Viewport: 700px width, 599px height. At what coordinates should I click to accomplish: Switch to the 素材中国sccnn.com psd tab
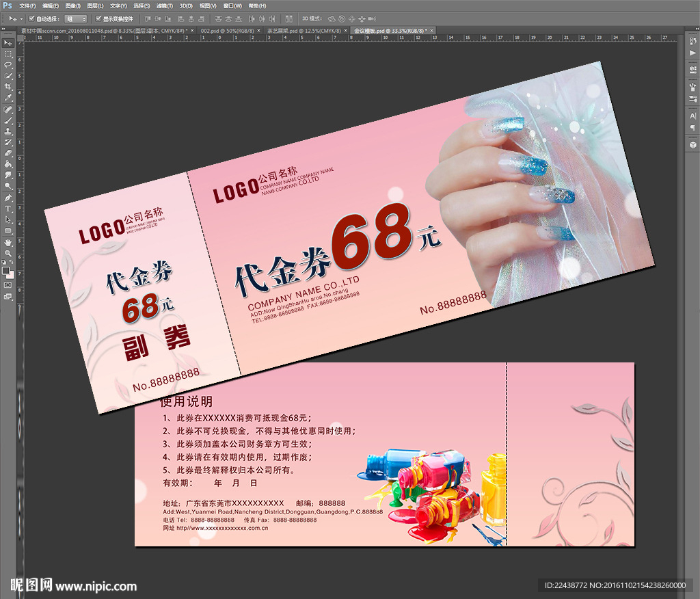pos(105,31)
